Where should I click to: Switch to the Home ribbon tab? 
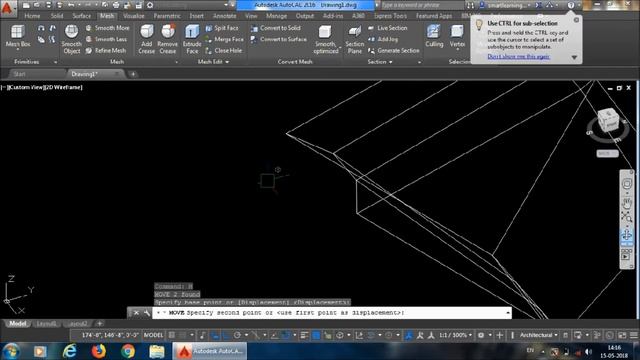[32, 16]
